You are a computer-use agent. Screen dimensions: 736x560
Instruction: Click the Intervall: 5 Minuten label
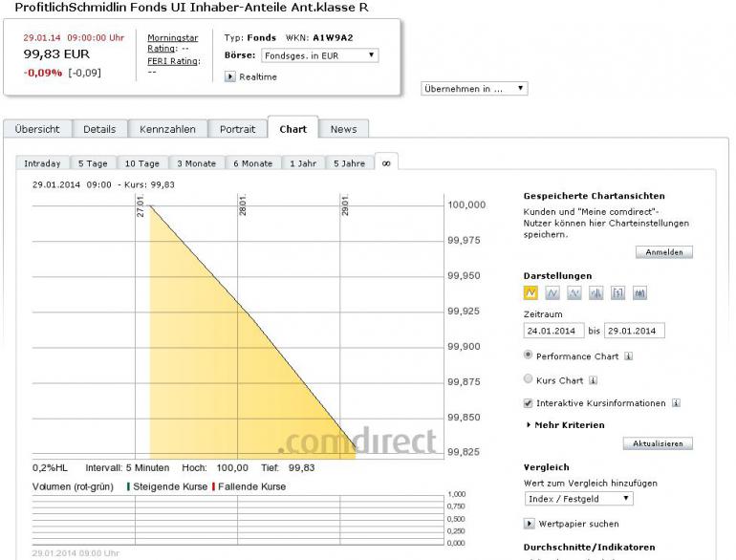coord(127,467)
